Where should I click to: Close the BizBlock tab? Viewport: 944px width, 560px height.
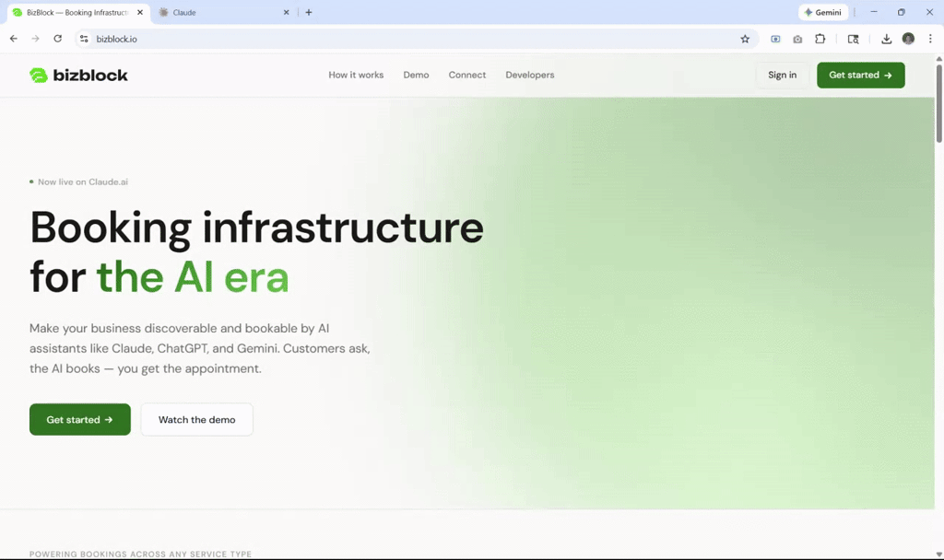click(140, 12)
